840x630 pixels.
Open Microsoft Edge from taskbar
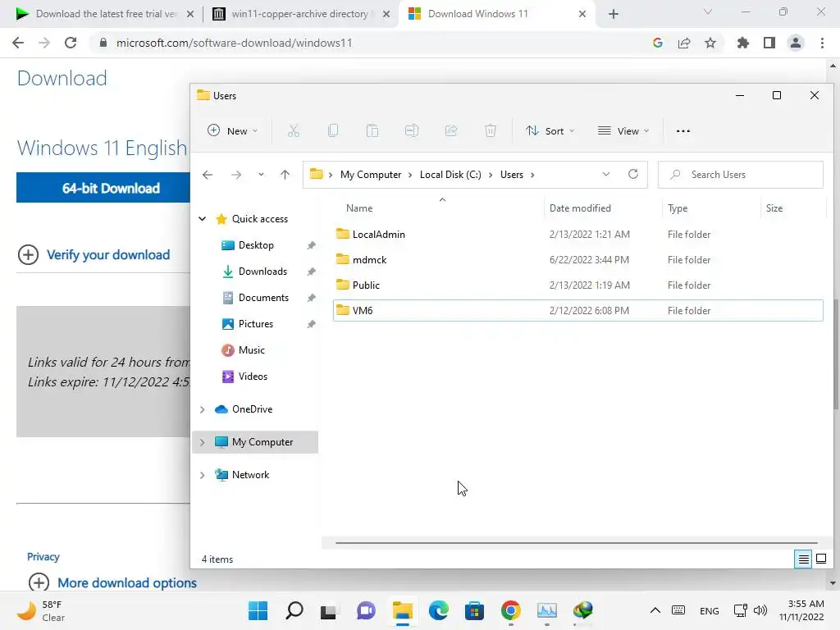[438, 610]
